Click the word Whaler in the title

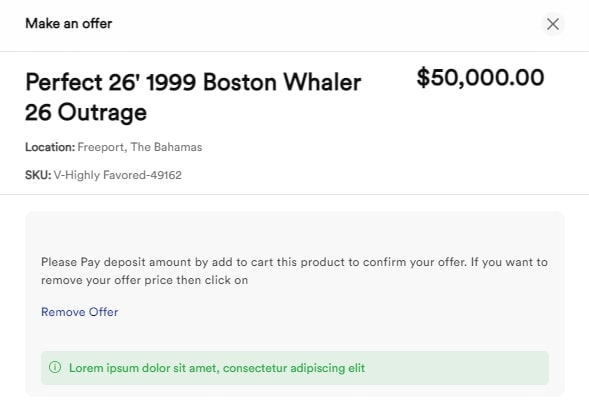click(322, 82)
